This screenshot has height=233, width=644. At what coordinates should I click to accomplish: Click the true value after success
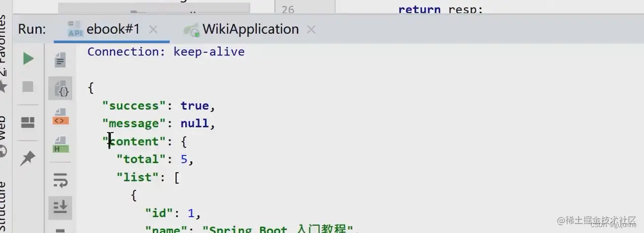(195, 106)
